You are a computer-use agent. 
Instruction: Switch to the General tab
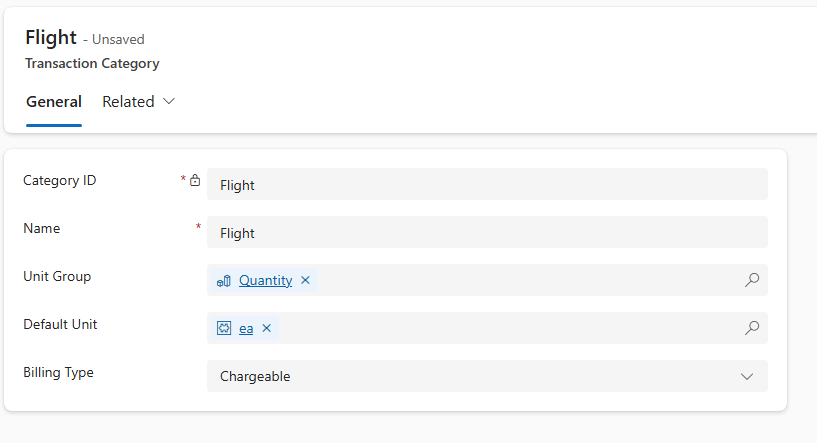pos(54,102)
